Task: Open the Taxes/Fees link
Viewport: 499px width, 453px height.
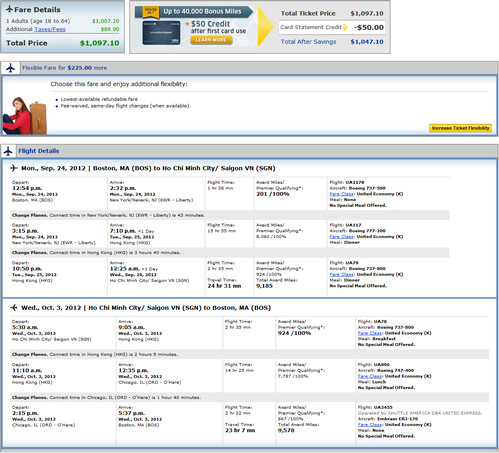Action: click(x=50, y=29)
